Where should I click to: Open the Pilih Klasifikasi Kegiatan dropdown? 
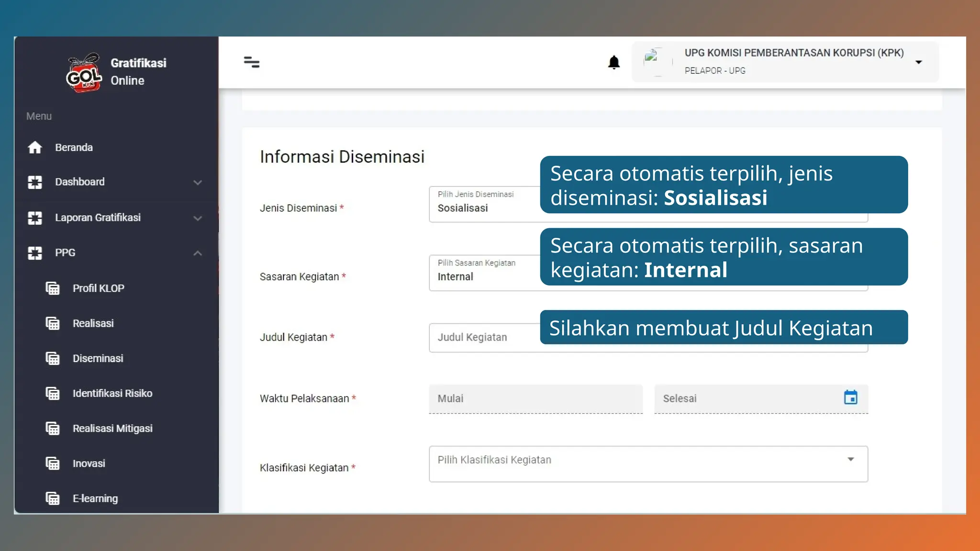coord(648,463)
